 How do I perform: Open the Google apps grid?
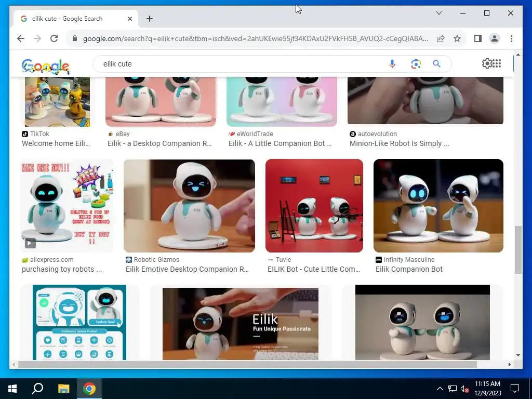497,63
